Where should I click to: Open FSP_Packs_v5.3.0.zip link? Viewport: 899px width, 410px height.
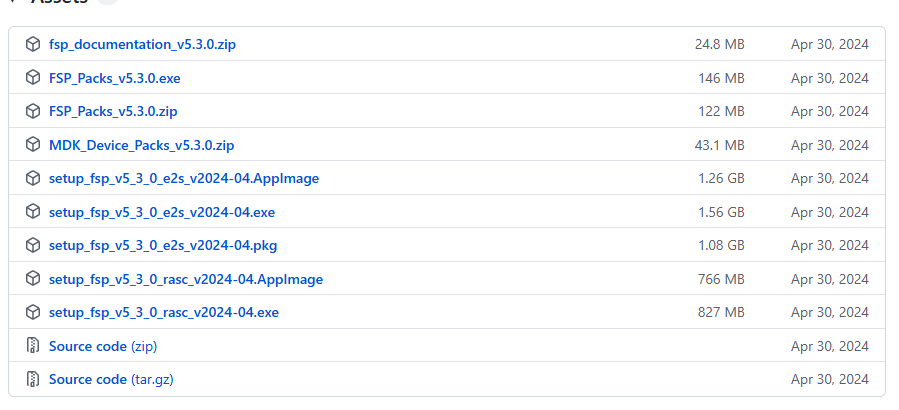tap(113, 111)
